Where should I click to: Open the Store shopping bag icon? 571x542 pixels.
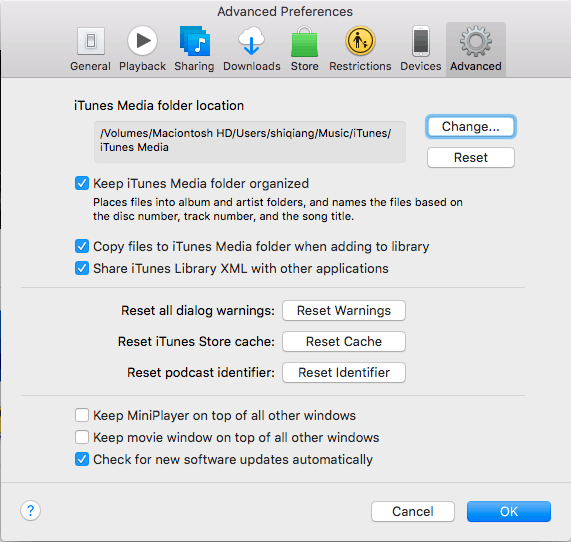click(304, 41)
